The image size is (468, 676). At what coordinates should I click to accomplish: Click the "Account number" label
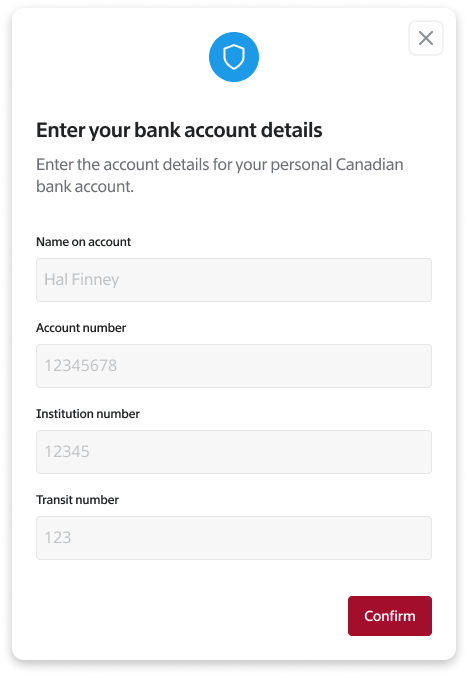81,328
